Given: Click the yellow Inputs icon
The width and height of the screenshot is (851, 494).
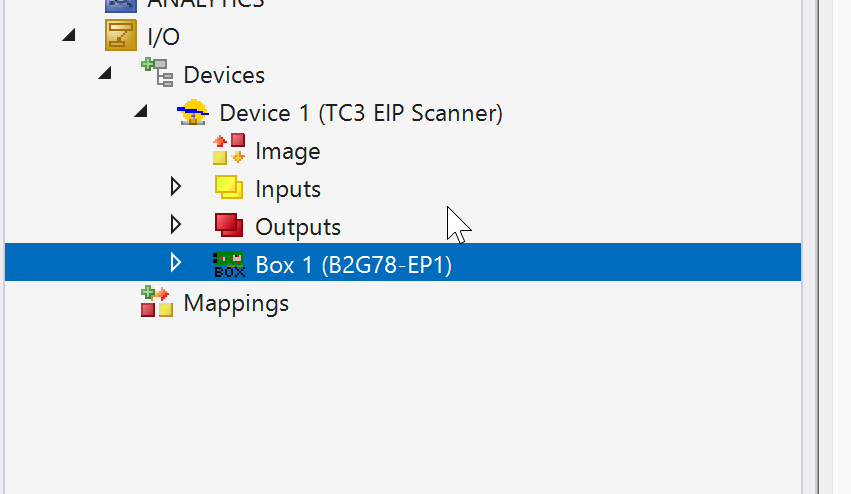Looking at the screenshot, I should (228, 188).
